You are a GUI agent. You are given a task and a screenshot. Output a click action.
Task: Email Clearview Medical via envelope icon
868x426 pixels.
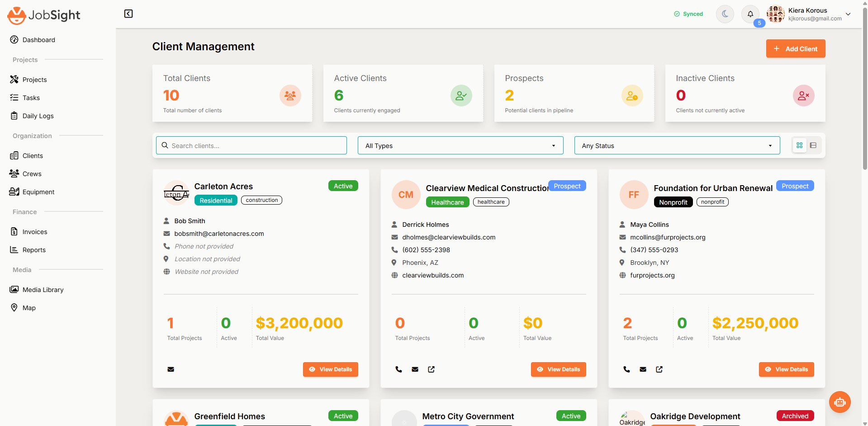(x=415, y=369)
